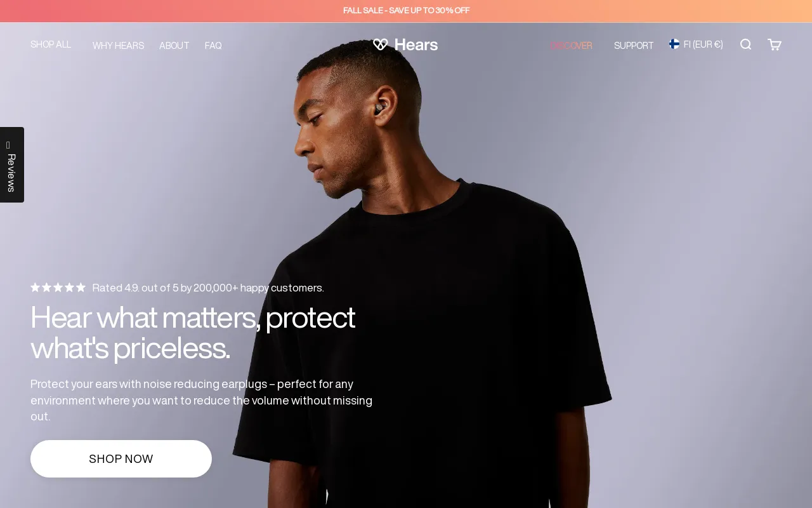
Task: Click the first rating star
Action: pos(36,287)
